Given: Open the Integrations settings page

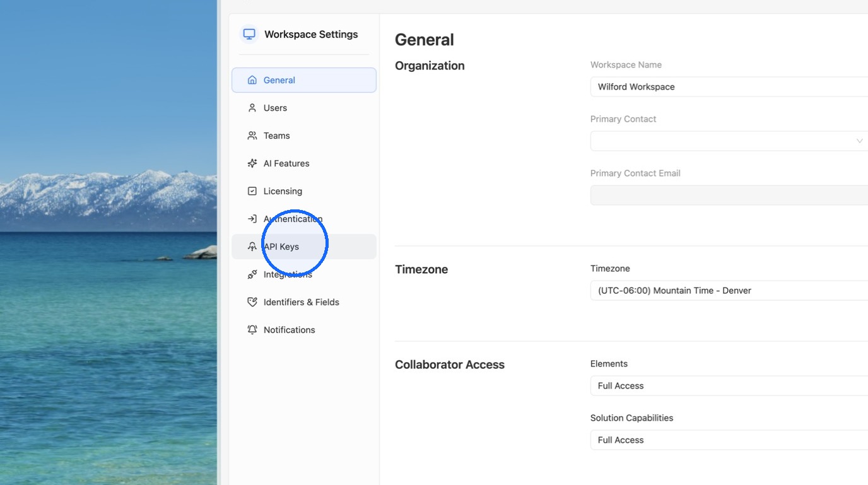Looking at the screenshot, I should coord(304,274).
